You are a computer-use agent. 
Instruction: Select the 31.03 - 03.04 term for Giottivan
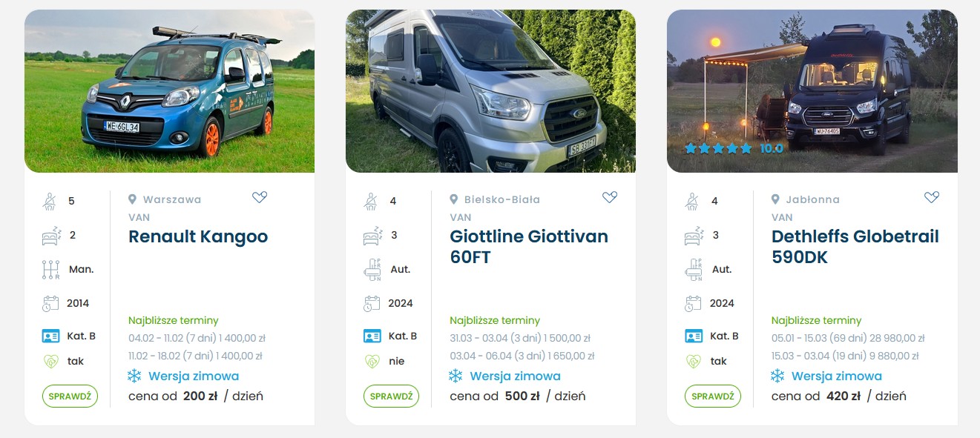[520, 338]
